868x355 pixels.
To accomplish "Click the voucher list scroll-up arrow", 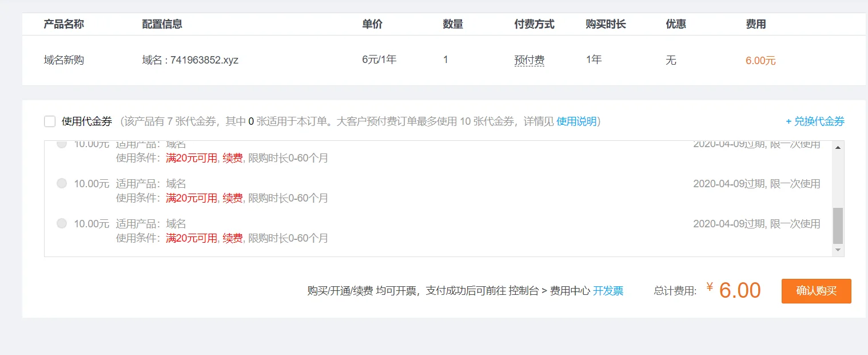I will pyautogui.click(x=838, y=148).
